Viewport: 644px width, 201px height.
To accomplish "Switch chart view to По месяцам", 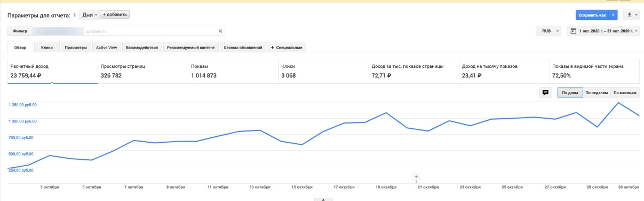I will [x=625, y=92].
